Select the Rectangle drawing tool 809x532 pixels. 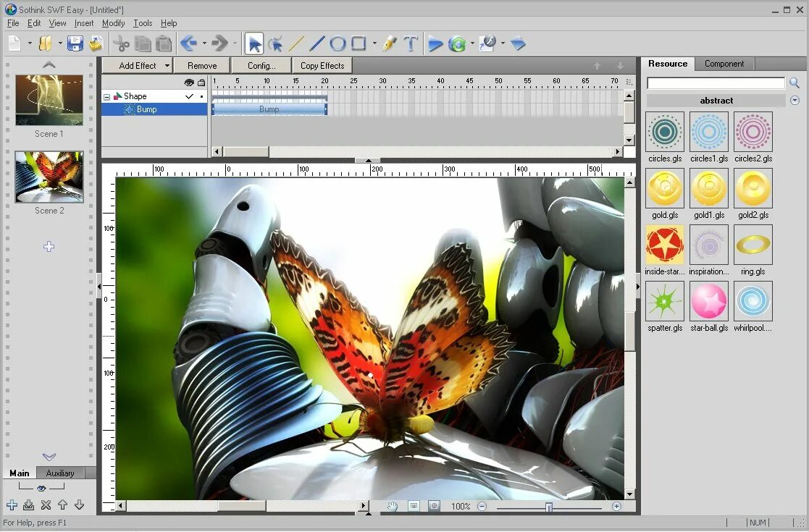359,44
